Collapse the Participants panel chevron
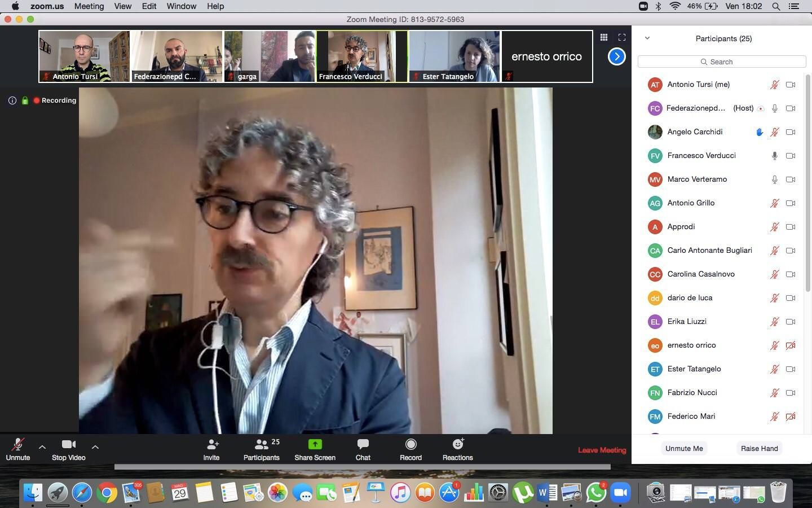Image resolution: width=812 pixels, height=508 pixels. (647, 38)
